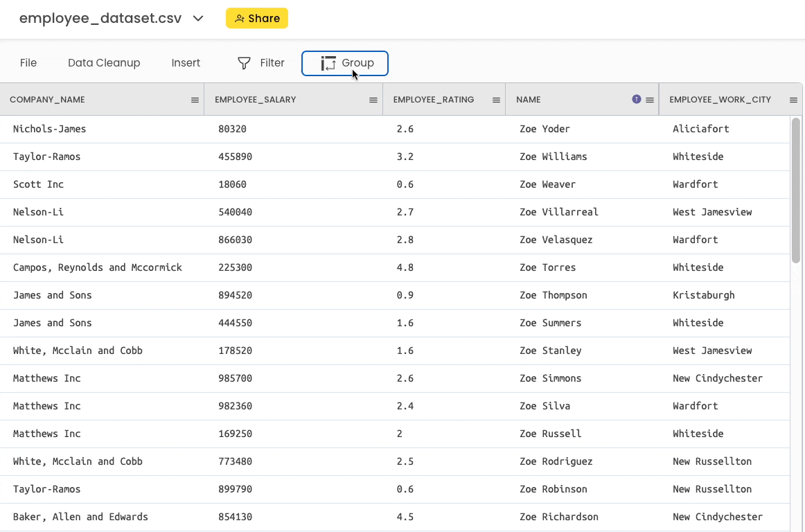Open the COMPANY_NAME column menu icon
805x532 pixels.
point(195,100)
